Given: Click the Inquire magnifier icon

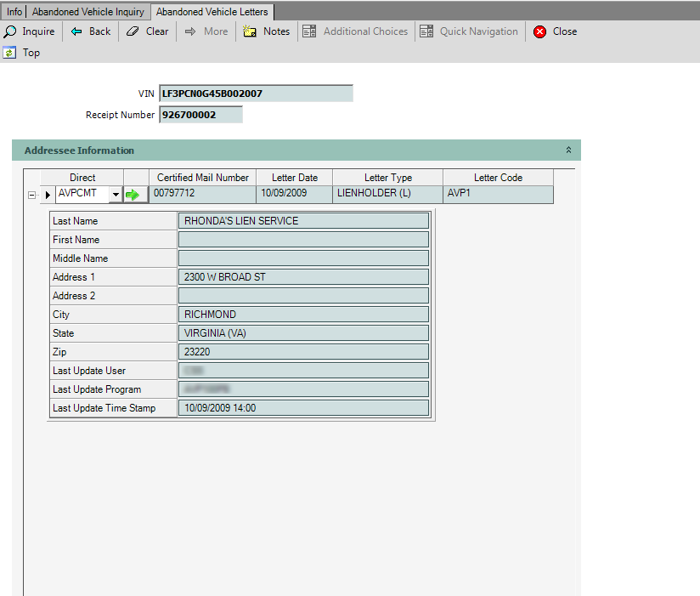Looking at the screenshot, I should [10, 31].
